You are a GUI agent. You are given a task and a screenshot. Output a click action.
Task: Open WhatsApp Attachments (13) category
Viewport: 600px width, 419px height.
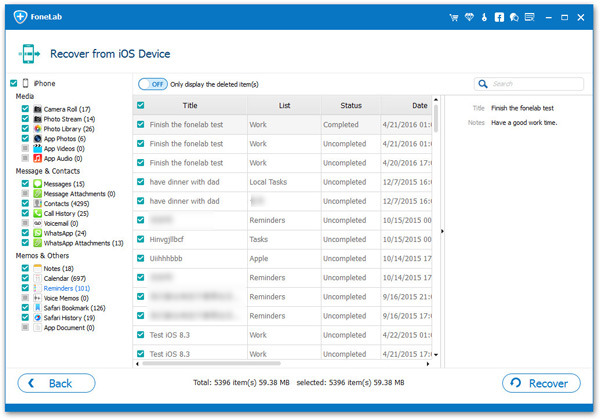(83, 243)
